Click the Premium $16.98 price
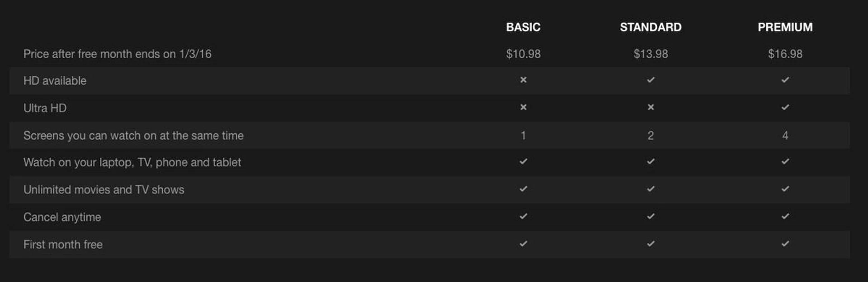The height and width of the screenshot is (282, 868). click(x=785, y=54)
